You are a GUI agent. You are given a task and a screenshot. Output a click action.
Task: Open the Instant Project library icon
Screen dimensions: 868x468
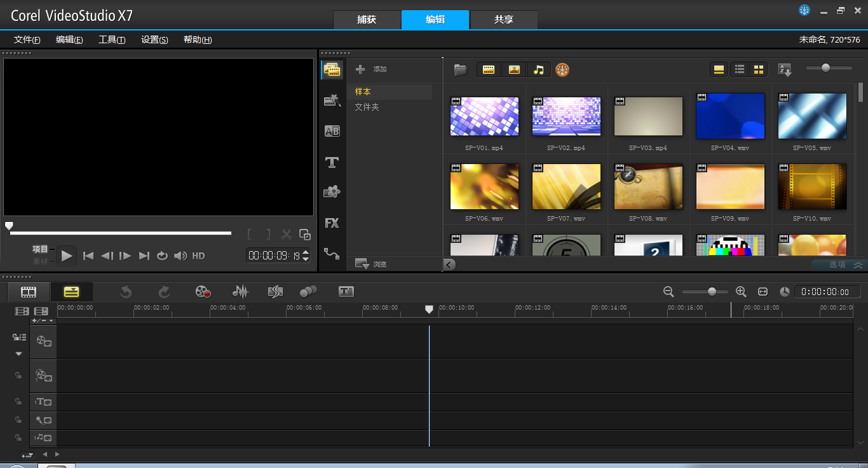[332, 100]
